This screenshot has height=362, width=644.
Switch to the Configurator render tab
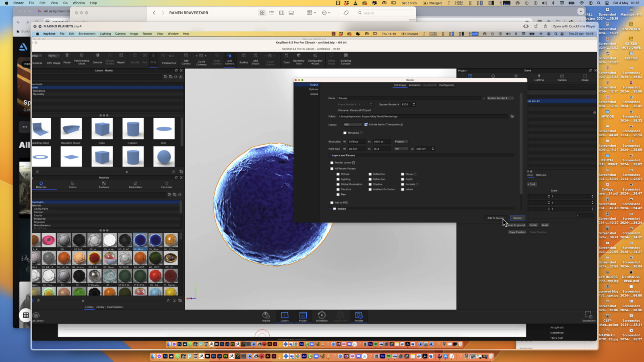click(x=446, y=85)
